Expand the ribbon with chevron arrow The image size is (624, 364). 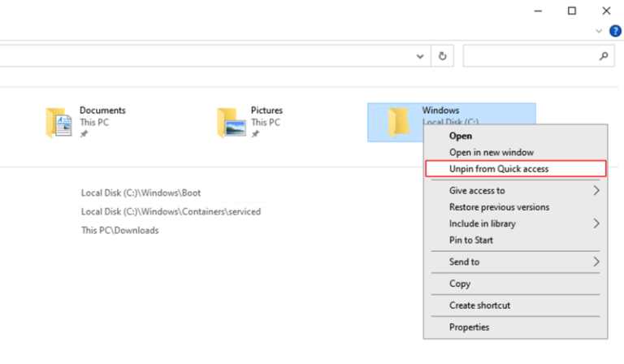pos(600,31)
